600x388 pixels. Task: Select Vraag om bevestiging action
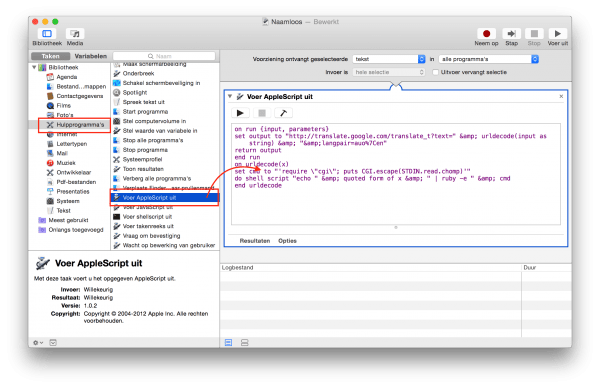pyautogui.click(x=147, y=236)
